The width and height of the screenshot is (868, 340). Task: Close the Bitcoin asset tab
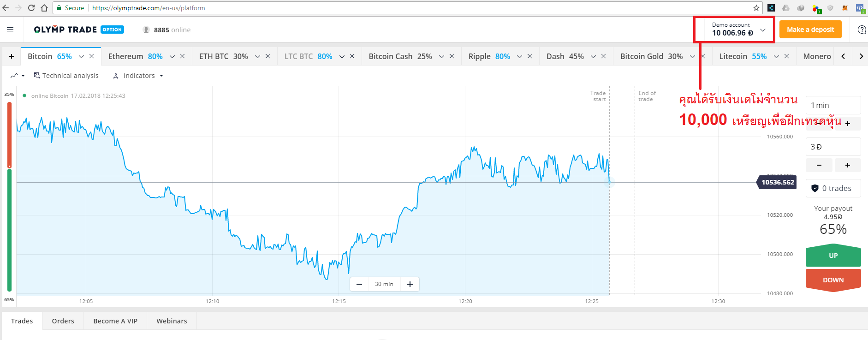click(x=92, y=56)
